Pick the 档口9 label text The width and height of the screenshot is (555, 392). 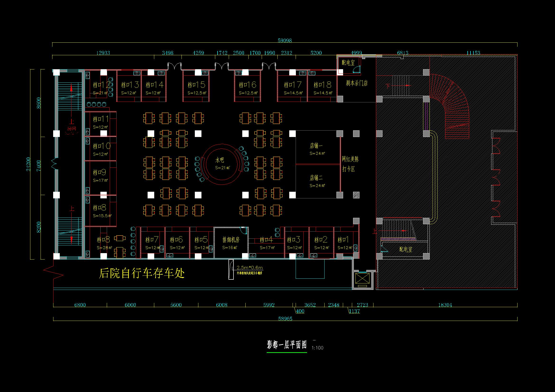(x=100, y=172)
